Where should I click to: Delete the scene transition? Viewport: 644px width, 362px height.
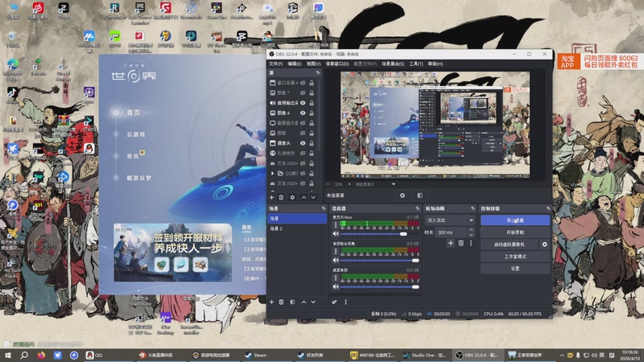click(x=460, y=243)
